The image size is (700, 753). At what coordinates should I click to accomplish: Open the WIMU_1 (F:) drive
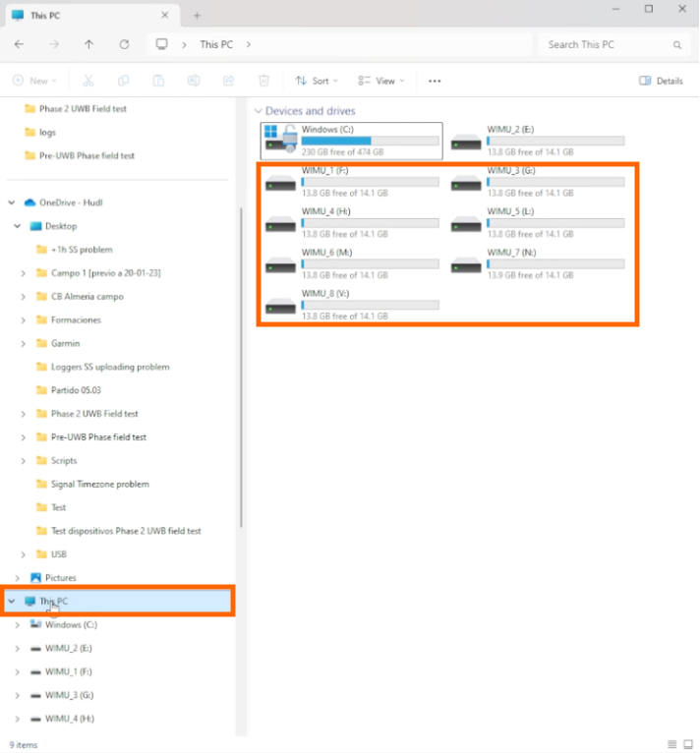(x=352, y=182)
